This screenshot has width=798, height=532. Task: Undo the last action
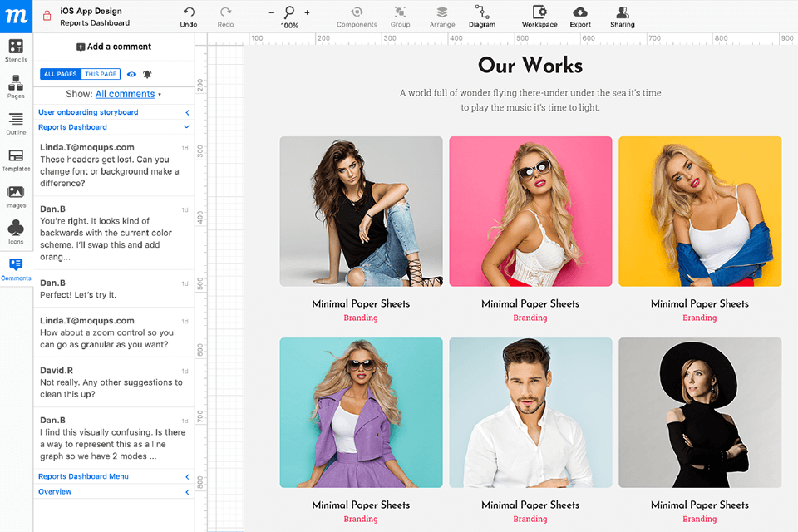(x=189, y=17)
